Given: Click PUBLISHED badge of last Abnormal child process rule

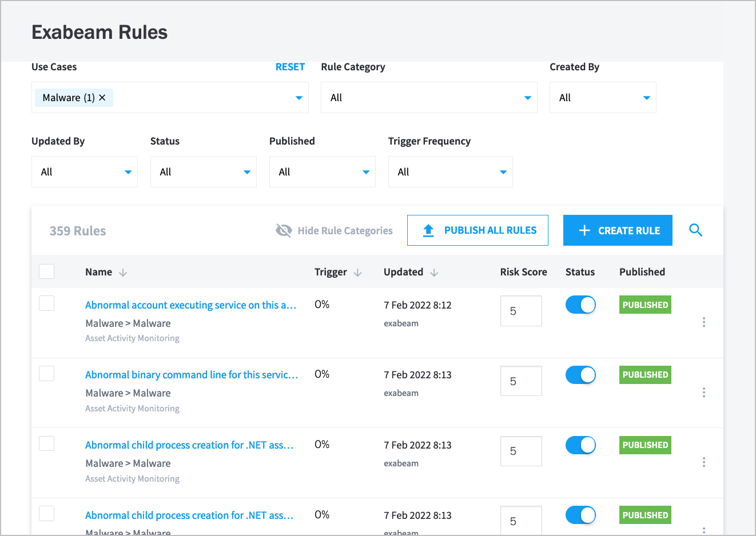Looking at the screenshot, I should (x=645, y=515).
